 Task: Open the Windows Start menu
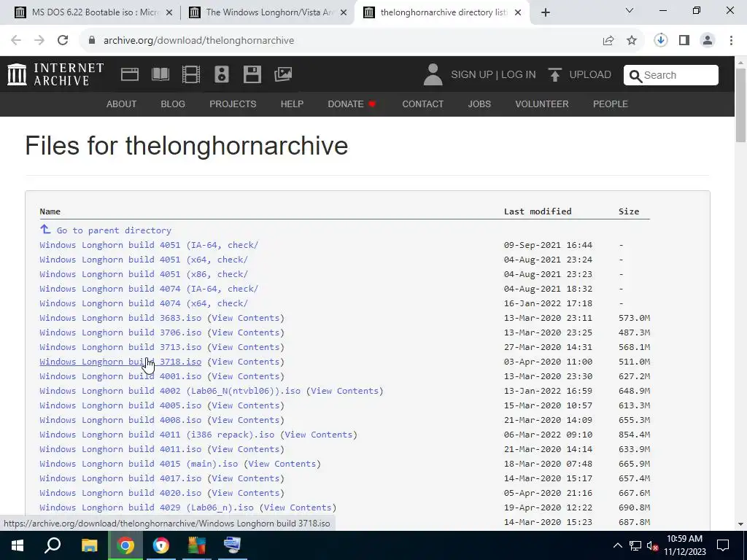click(x=18, y=545)
